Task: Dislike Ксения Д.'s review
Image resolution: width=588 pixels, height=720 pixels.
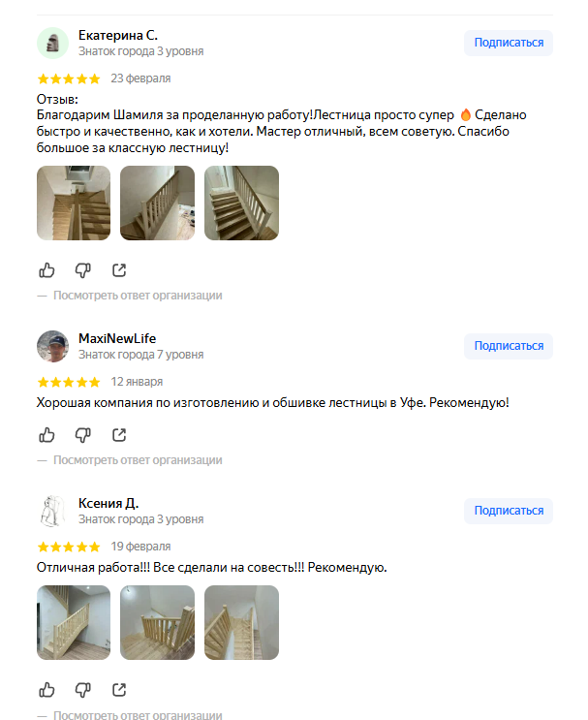Action: pos(82,689)
